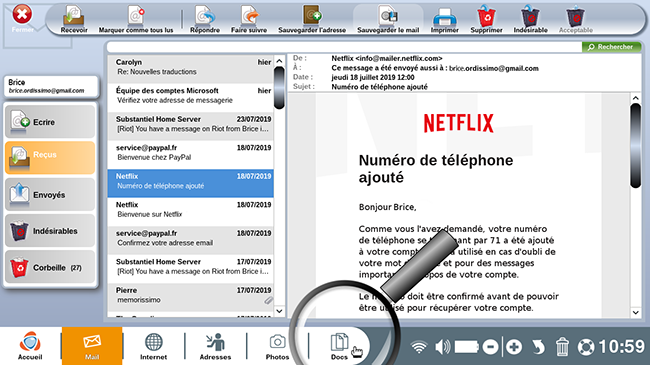The image size is (650, 365).
Task: Open Internet from bottom bar
Action: (153, 346)
